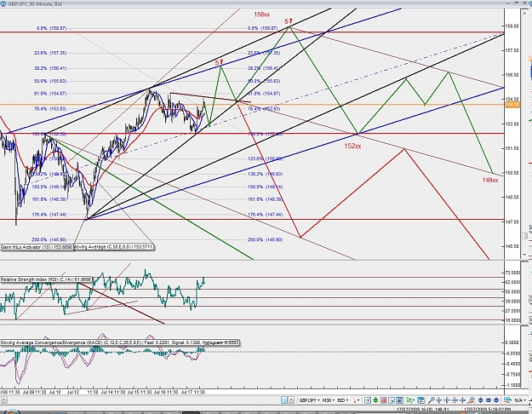
Task: Click the chart-with-cursor toolbar icon
Action: pos(392,400)
